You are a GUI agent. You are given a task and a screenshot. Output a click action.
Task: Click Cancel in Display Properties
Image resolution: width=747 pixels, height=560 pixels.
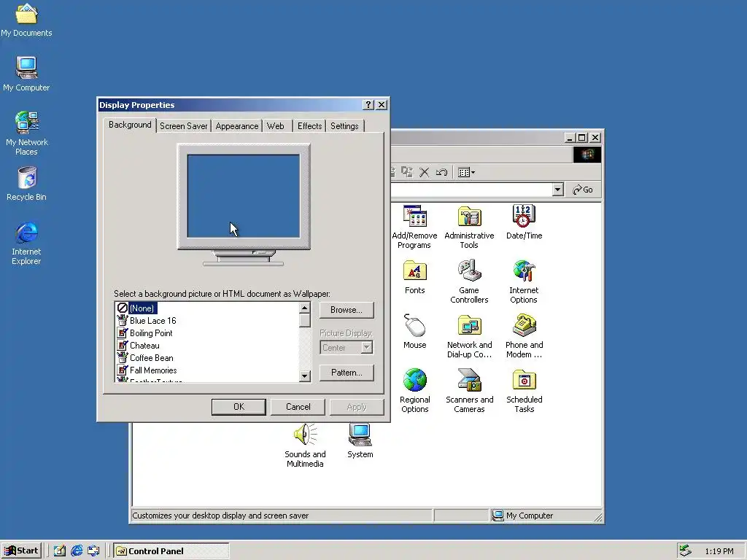coord(298,407)
